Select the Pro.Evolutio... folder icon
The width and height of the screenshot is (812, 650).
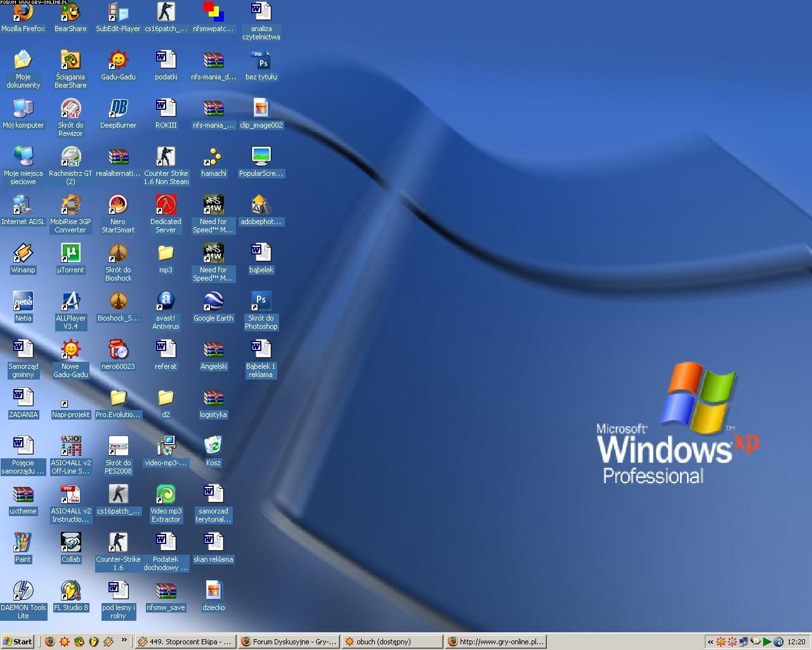[118, 403]
